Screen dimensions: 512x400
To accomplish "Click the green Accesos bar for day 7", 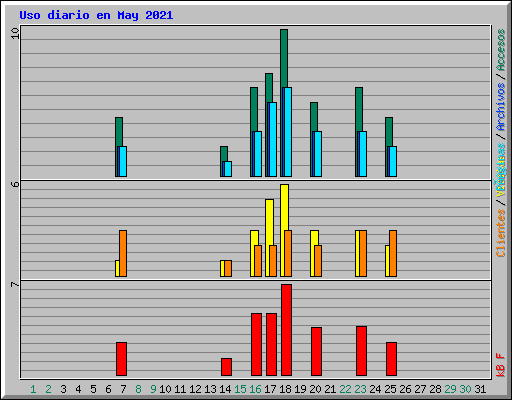I will click(119, 132).
